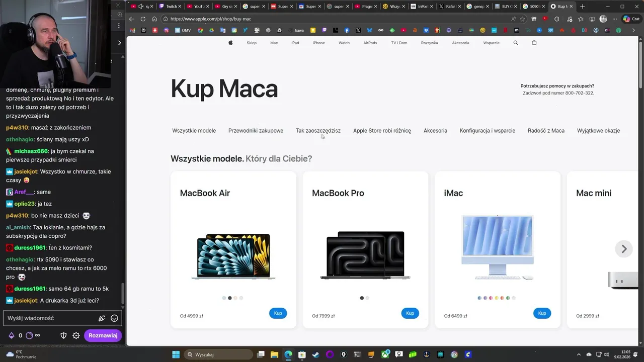This screenshot has width=644, height=362.
Task: Click the channel points icon below chat
Action: pos(29,335)
